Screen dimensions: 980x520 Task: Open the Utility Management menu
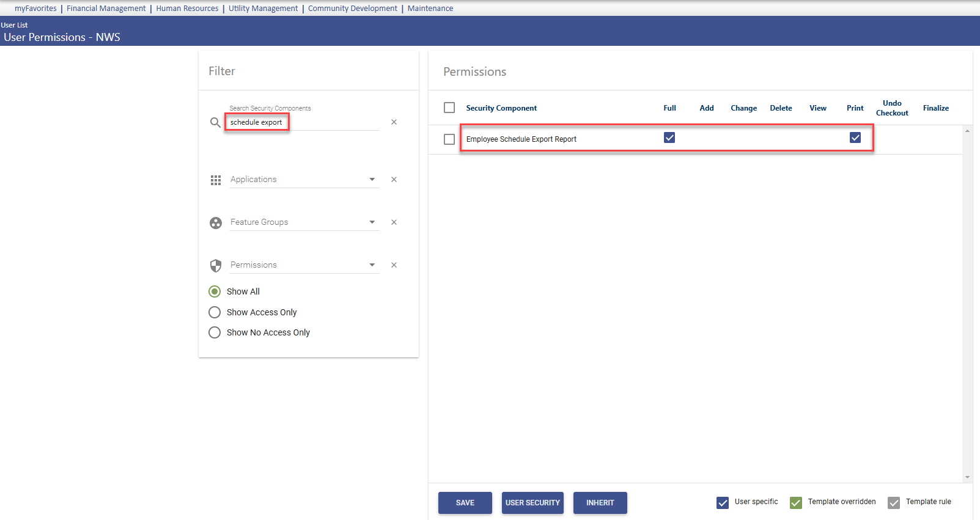(263, 9)
